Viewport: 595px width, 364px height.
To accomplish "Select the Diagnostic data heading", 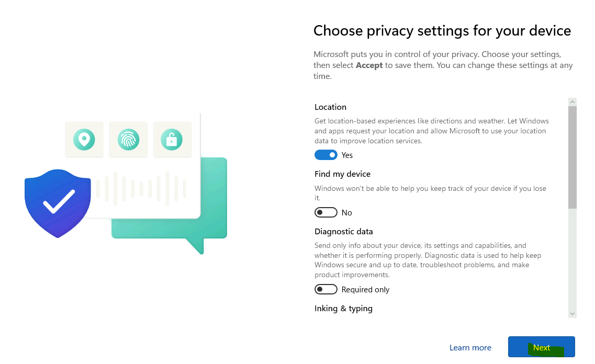I will pos(343,231).
